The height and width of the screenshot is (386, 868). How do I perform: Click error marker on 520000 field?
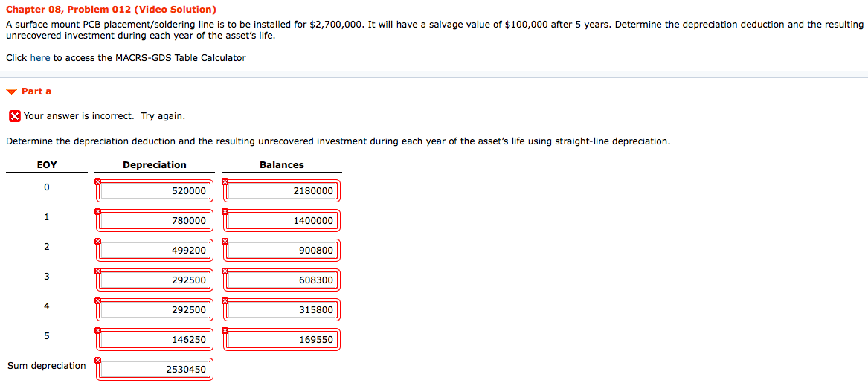pyautogui.click(x=97, y=181)
